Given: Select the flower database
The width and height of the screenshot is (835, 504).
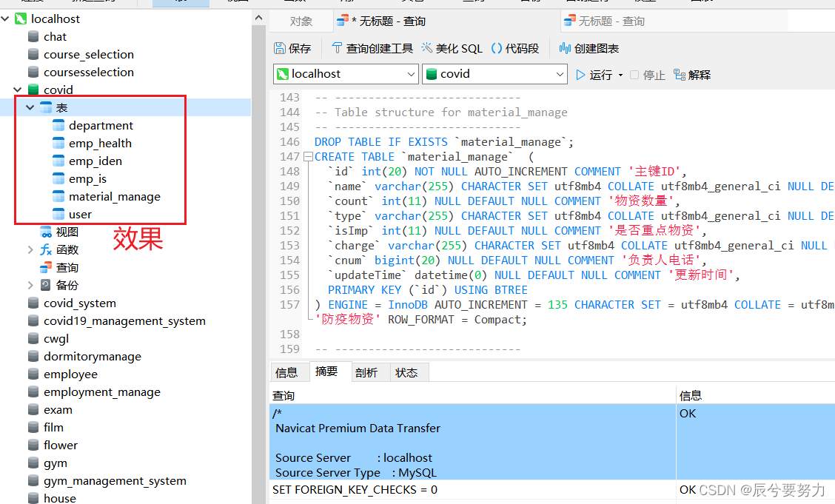Looking at the screenshot, I should 60,446.
